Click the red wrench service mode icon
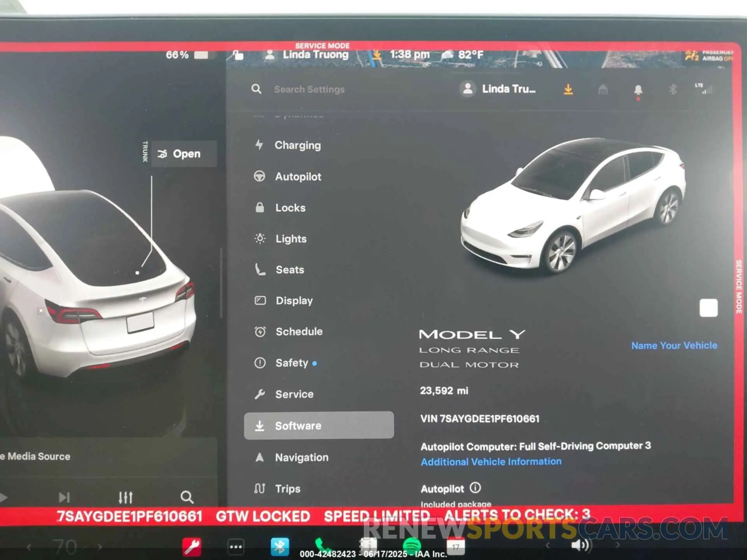747x560 pixels. 192,546
